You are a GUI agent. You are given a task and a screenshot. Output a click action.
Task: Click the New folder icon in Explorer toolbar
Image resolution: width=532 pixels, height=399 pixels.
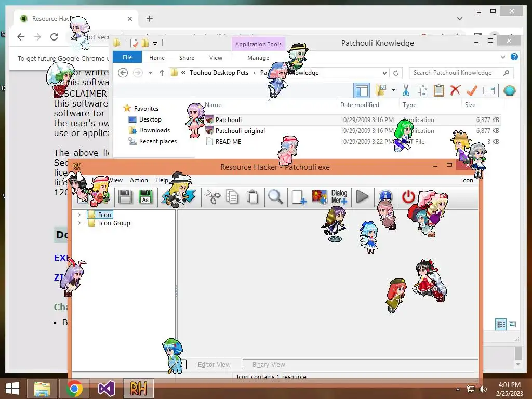[381, 90]
